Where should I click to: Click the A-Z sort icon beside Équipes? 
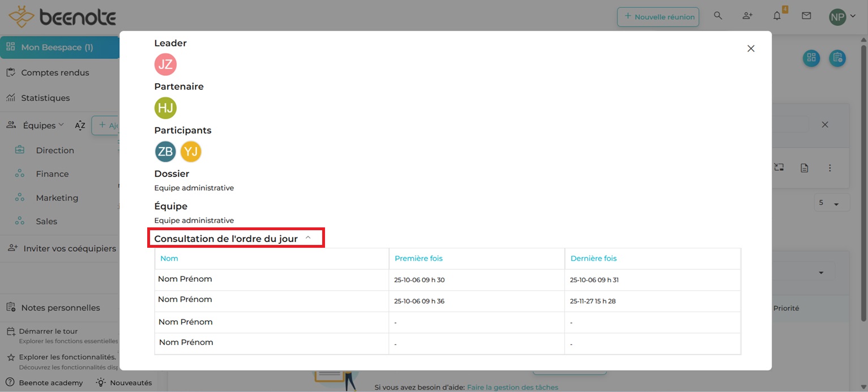point(80,126)
